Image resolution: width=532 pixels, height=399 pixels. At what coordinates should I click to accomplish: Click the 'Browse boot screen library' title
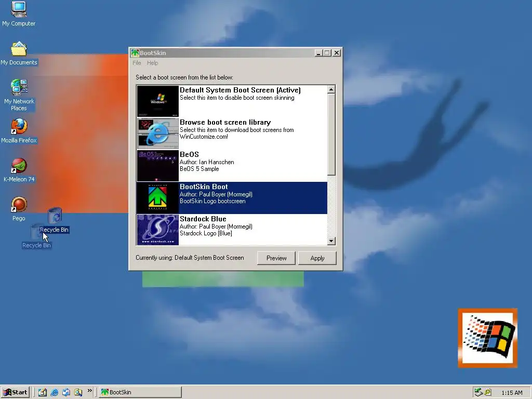click(x=225, y=123)
